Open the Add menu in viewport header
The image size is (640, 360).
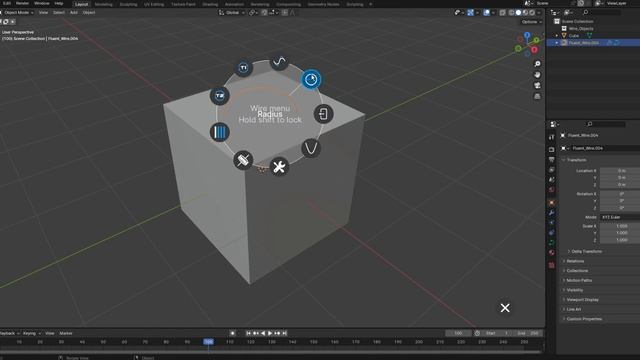point(73,13)
